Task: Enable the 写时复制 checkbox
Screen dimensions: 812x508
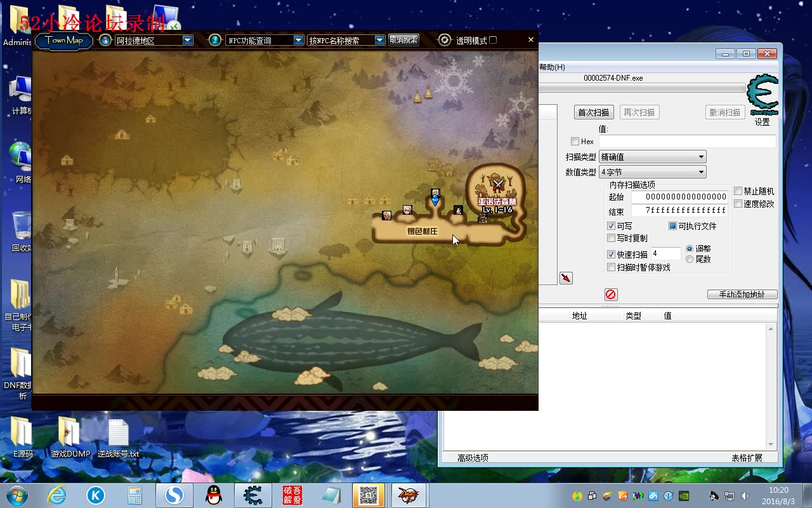Action: (x=611, y=238)
